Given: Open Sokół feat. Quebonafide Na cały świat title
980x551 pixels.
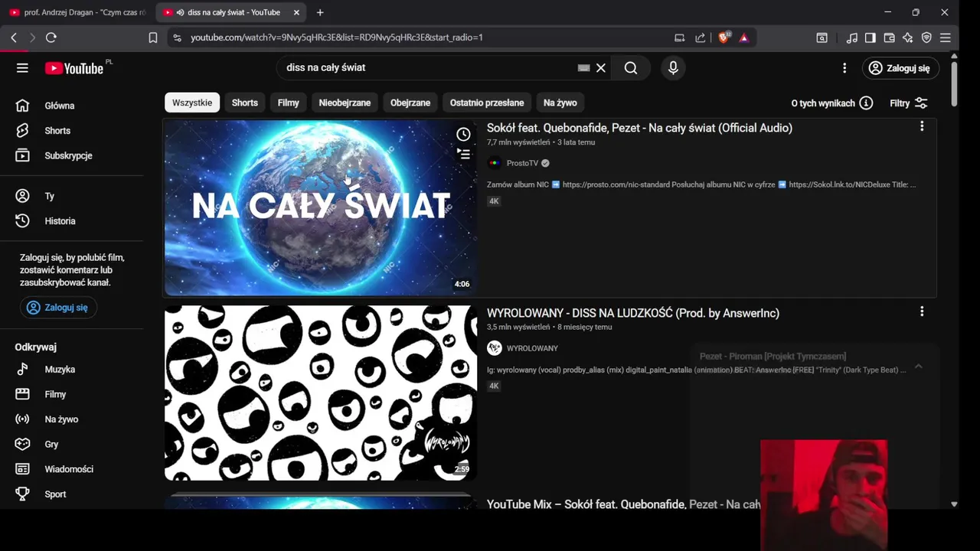Looking at the screenshot, I should click(x=639, y=128).
